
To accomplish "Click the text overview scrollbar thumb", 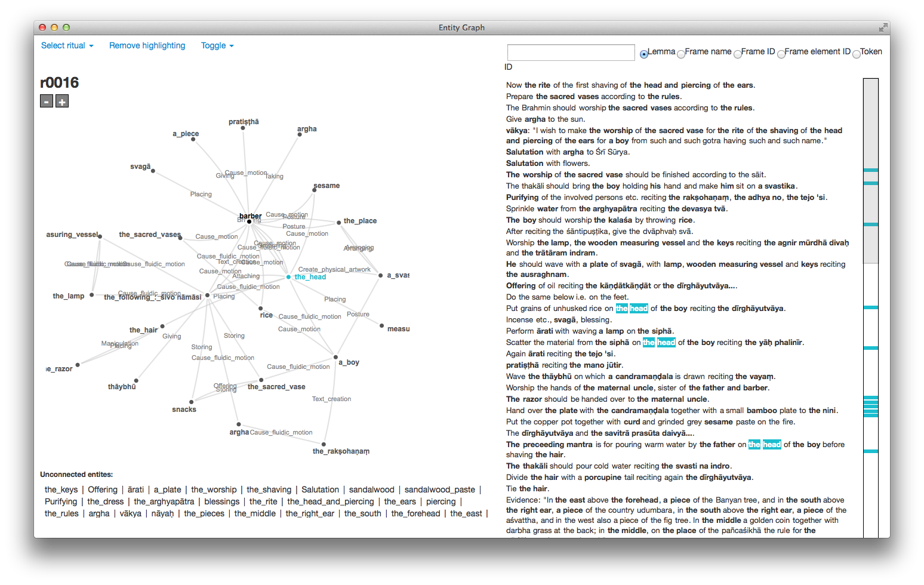I will click(871, 171).
